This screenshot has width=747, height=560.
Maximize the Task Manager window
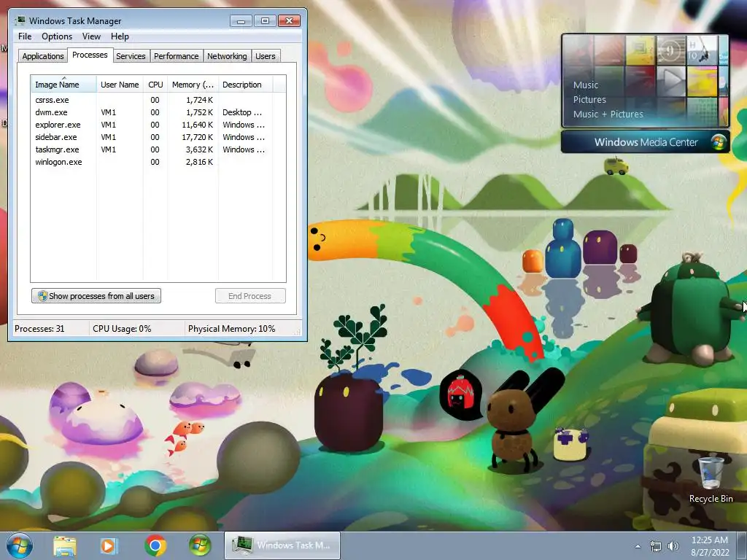[265, 21]
